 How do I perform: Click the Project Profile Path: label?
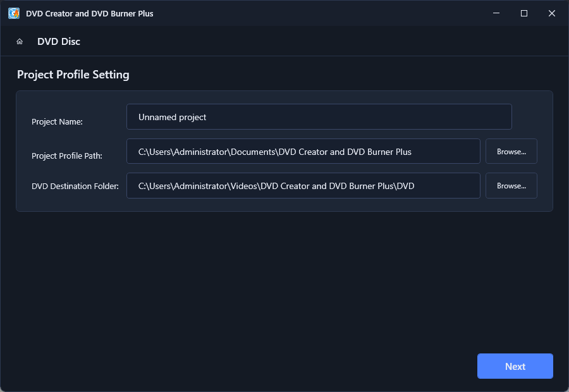point(67,156)
